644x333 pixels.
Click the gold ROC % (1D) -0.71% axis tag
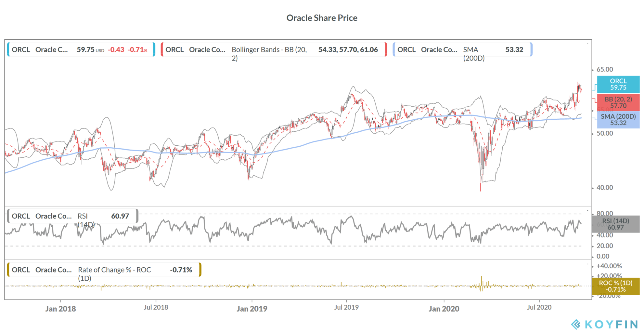tap(615, 286)
